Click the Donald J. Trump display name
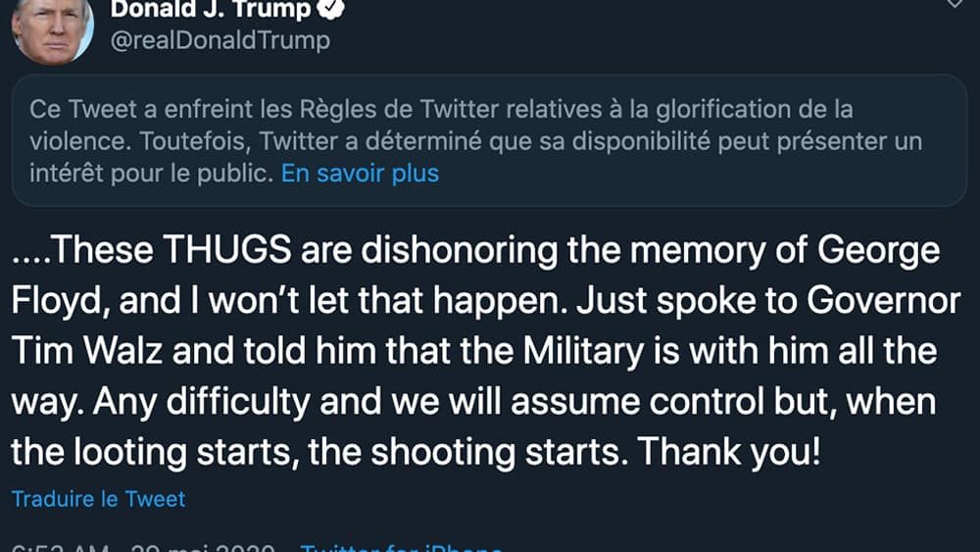This screenshot has width=980, height=552. pyautogui.click(x=210, y=9)
